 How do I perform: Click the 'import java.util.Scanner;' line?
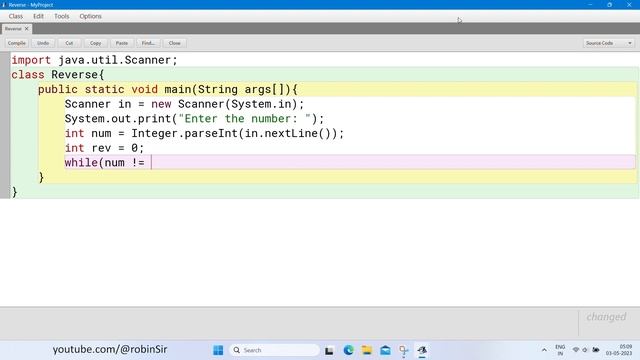tap(94, 60)
